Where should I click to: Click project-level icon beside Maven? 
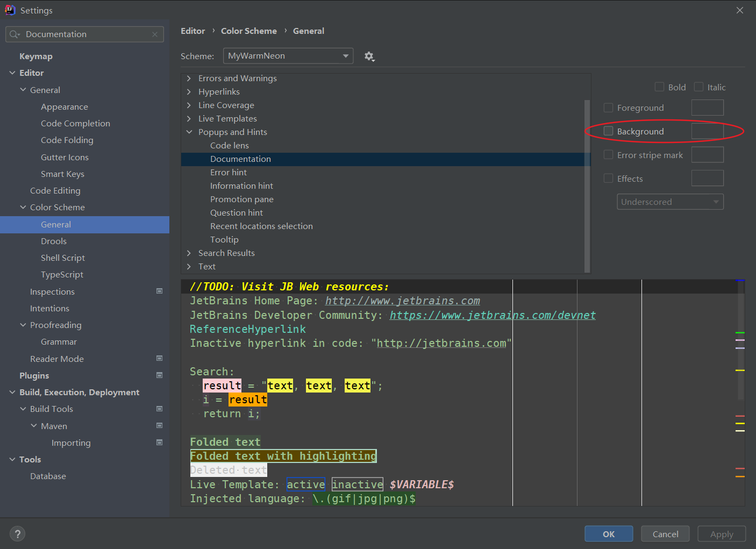click(x=159, y=426)
